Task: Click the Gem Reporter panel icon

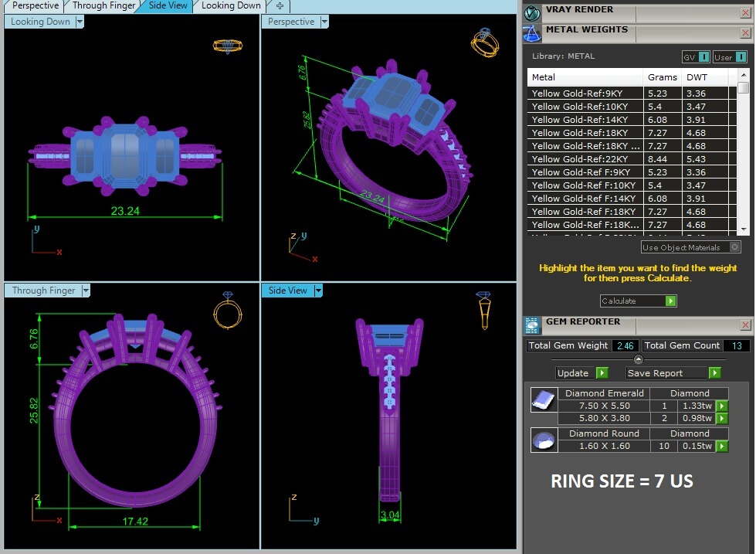Action: click(x=532, y=325)
